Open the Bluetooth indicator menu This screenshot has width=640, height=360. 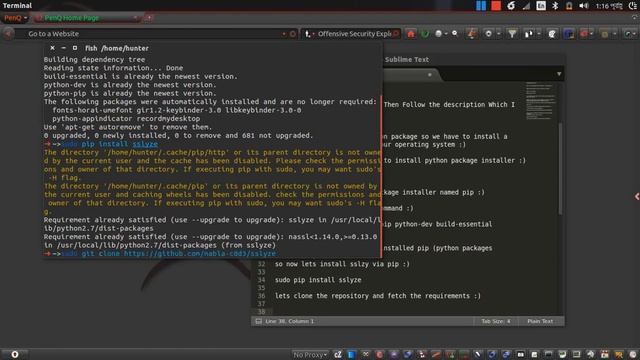[x=555, y=6]
